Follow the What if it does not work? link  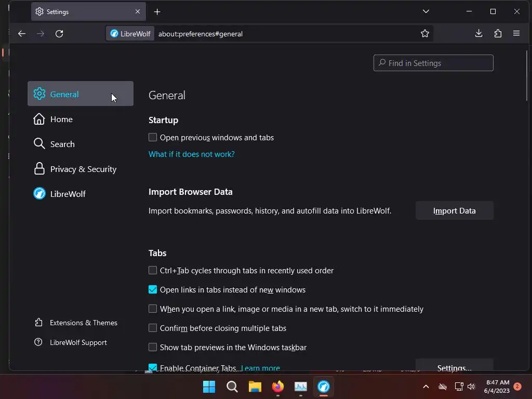192,154
